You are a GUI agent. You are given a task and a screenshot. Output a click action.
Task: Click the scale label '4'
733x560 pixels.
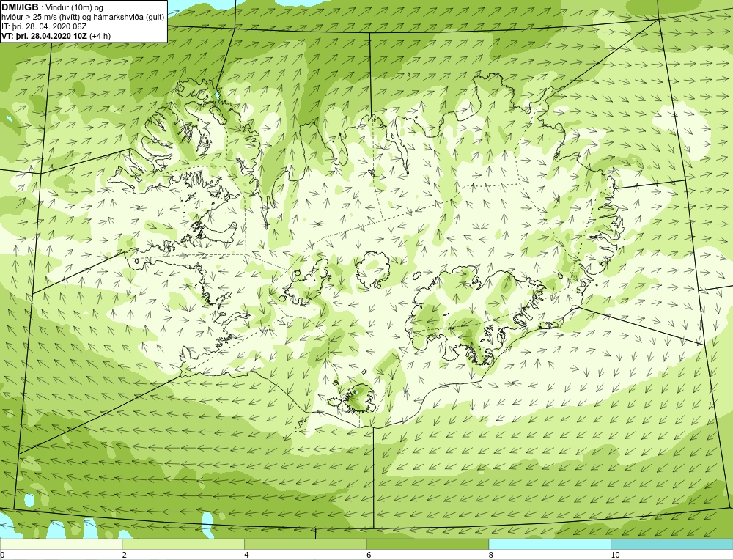coord(246,555)
